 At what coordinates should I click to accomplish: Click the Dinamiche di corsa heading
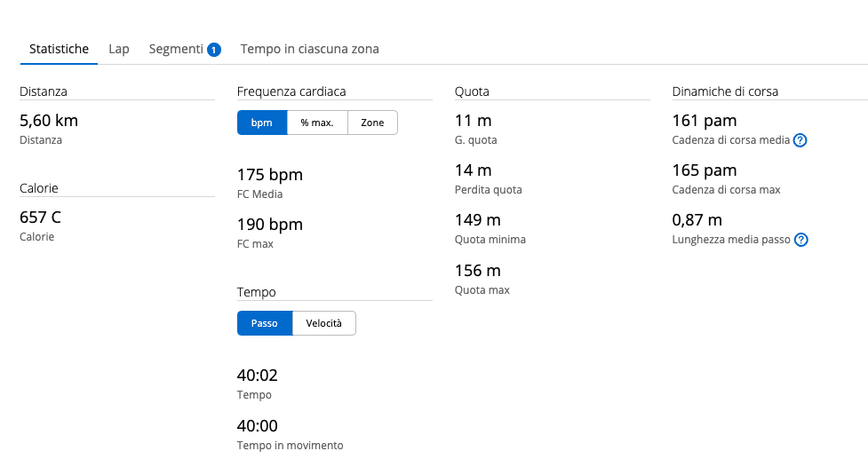pos(725,91)
